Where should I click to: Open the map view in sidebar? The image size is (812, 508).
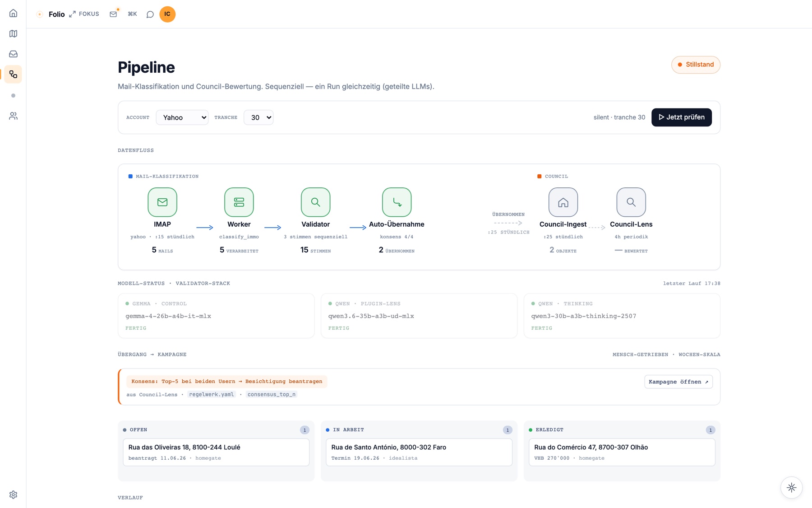tap(13, 33)
